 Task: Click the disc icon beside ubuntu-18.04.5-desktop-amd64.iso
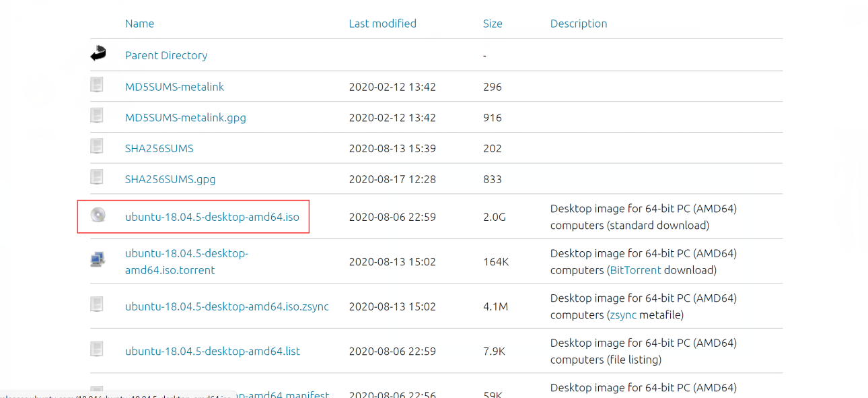coord(98,215)
